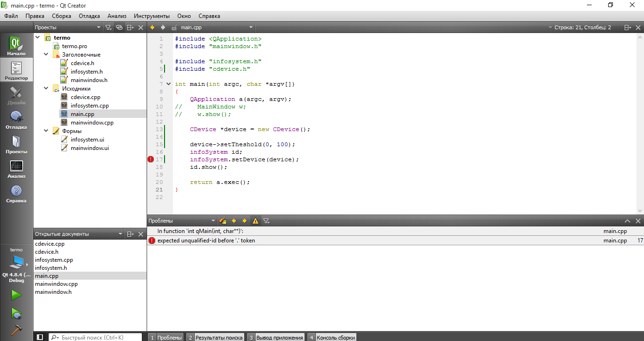The width and height of the screenshot is (644, 341).
Task: Collapse the Исходники folder
Action: [x=46, y=89]
